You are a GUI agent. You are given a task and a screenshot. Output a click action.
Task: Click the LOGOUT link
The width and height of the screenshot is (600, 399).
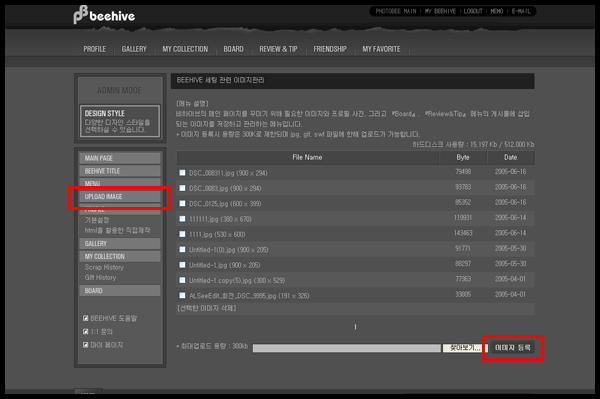coord(473,11)
